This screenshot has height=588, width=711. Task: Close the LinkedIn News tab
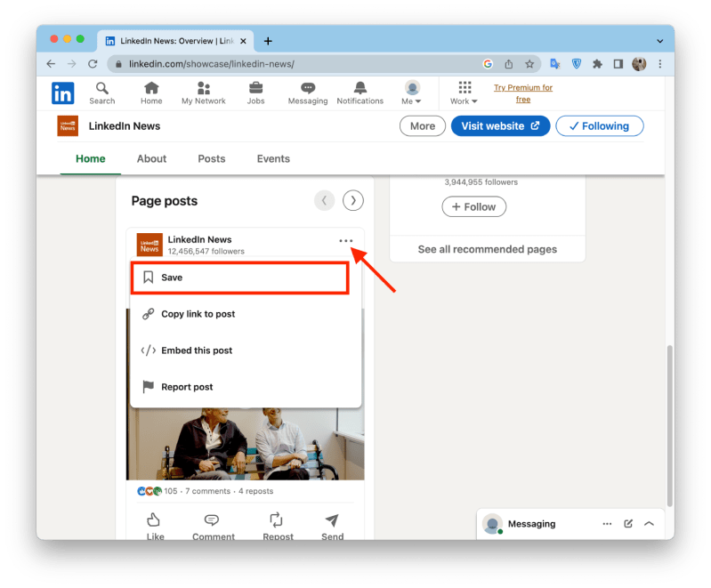[243, 41]
